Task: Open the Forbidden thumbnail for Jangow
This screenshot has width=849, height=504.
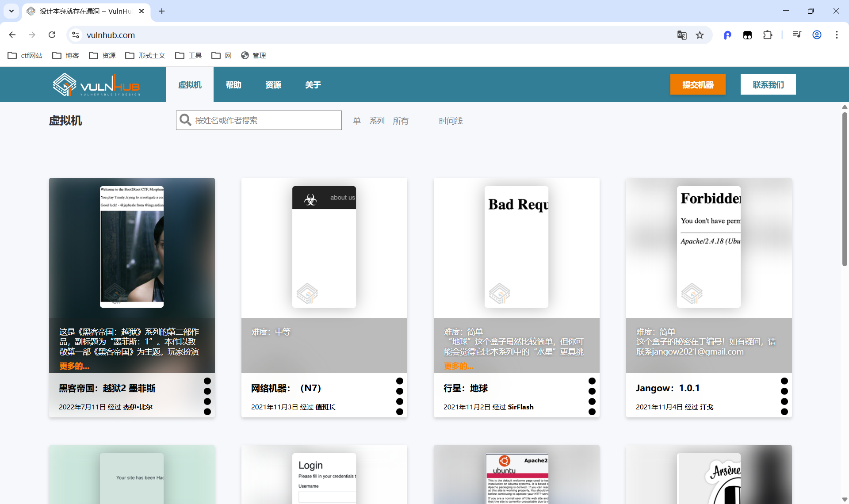Action: [x=709, y=247]
